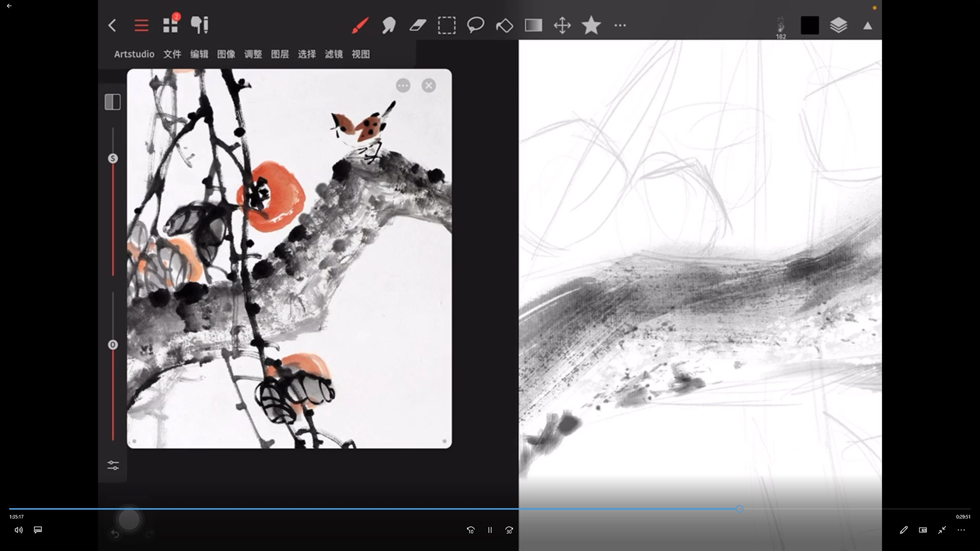The width and height of the screenshot is (980, 551).
Task: Select the gradient tool
Action: (533, 25)
